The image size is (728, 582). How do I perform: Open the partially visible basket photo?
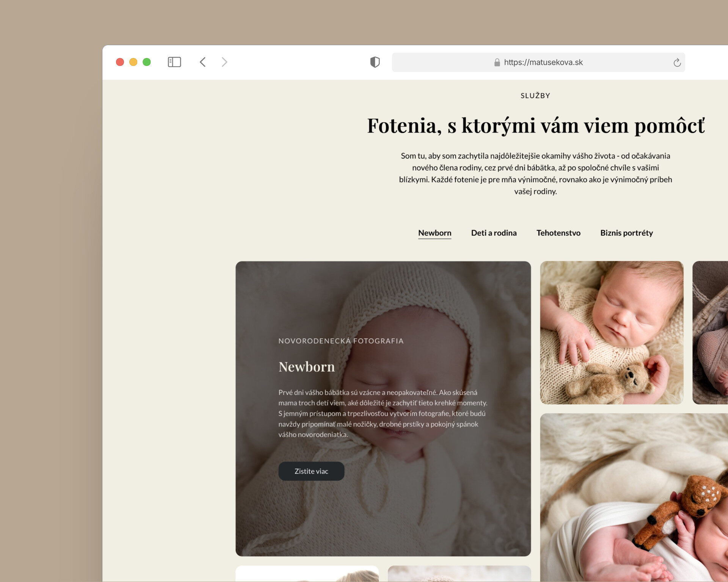pyautogui.click(x=710, y=333)
